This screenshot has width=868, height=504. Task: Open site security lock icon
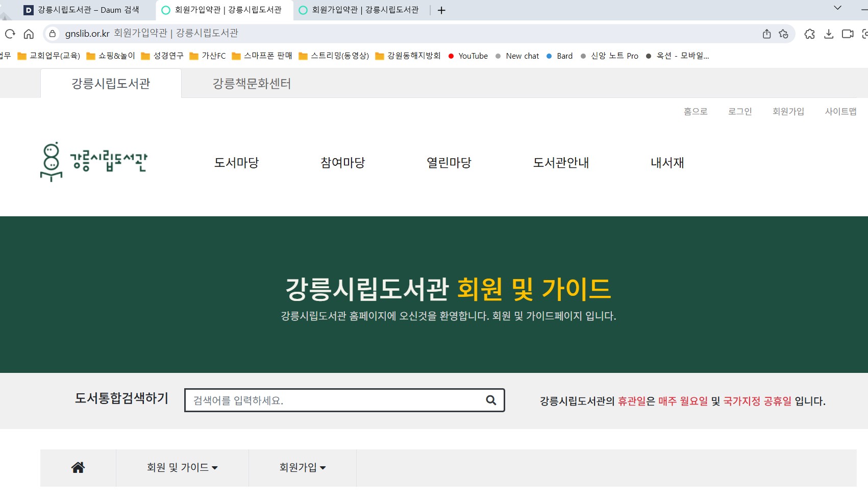(x=52, y=34)
